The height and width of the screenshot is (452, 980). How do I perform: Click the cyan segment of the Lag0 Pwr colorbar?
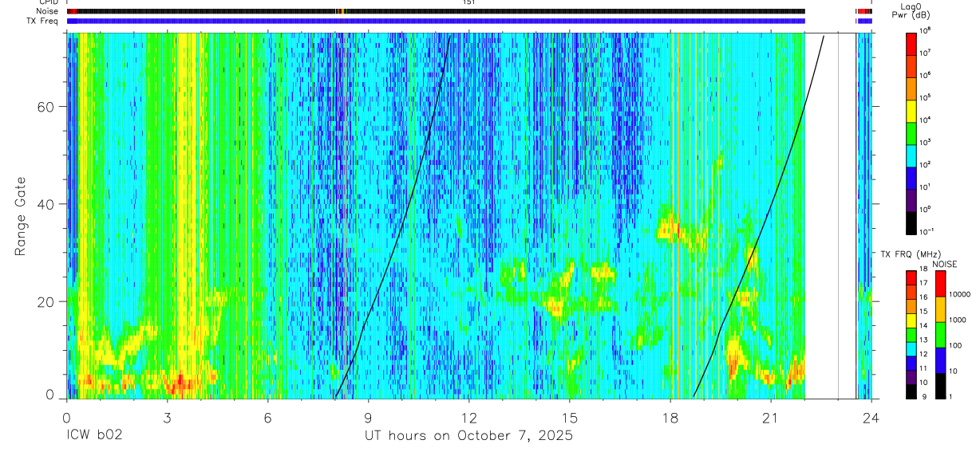pyautogui.click(x=911, y=154)
